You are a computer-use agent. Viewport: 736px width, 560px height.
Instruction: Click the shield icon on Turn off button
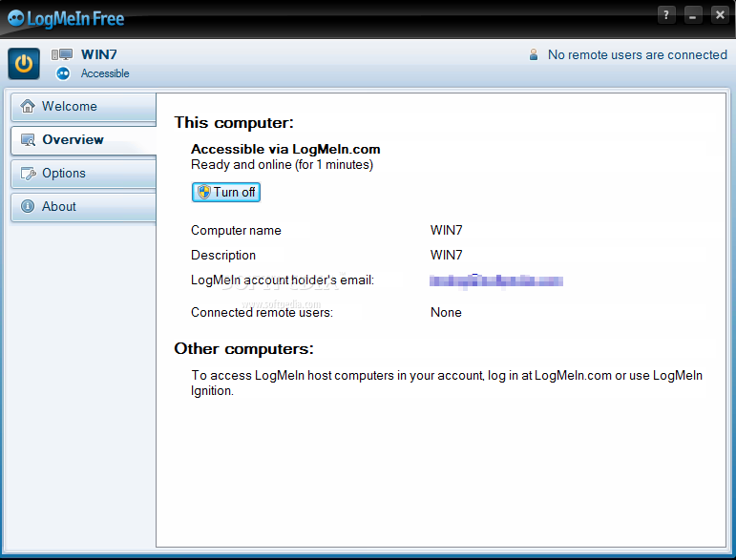[204, 192]
